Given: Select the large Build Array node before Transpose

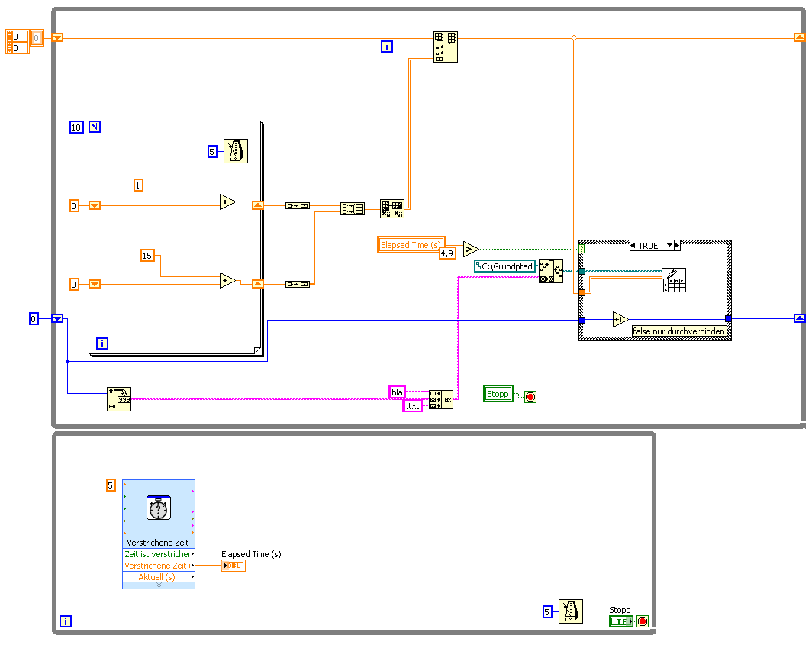Looking at the screenshot, I should [353, 209].
